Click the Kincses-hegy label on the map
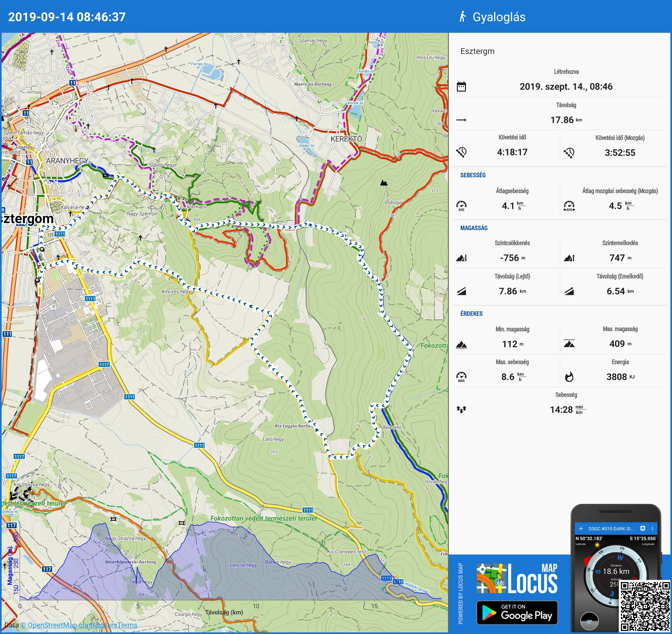The width and height of the screenshot is (672, 634). tap(176, 291)
